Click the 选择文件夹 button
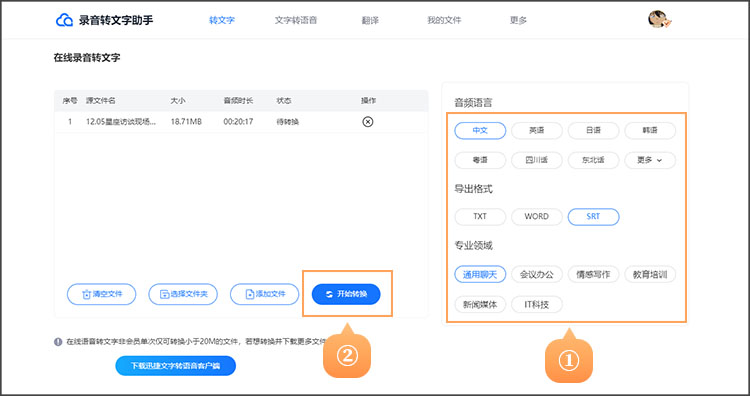The width and height of the screenshot is (750, 396). click(183, 294)
